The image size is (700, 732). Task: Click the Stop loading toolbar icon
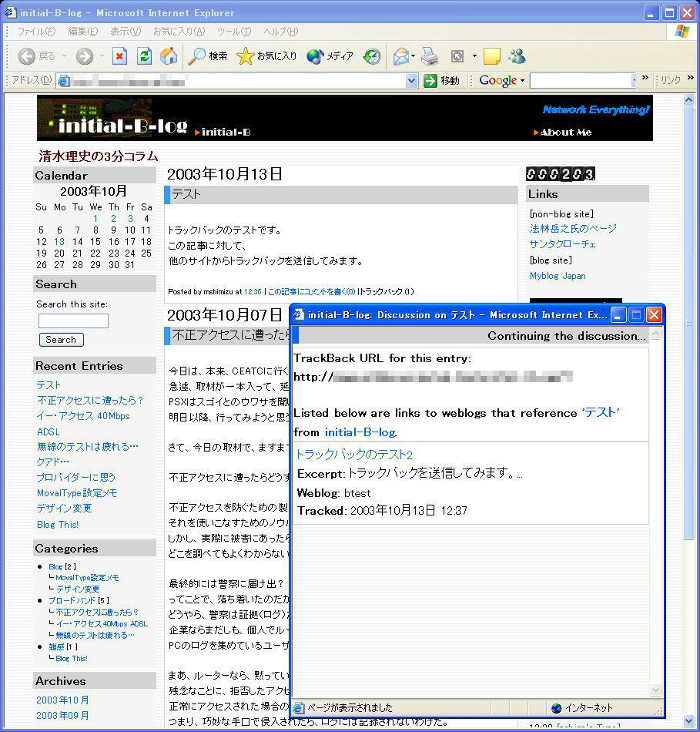(119, 56)
